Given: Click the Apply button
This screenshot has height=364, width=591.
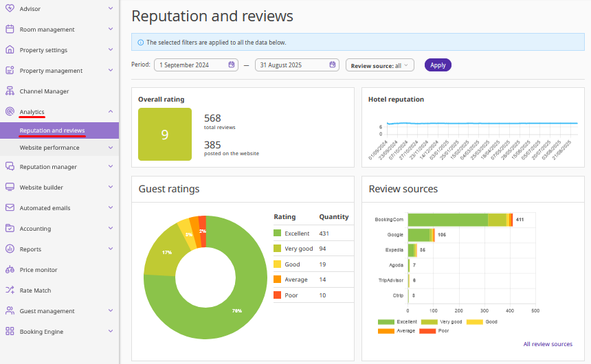Looking at the screenshot, I should point(438,65).
